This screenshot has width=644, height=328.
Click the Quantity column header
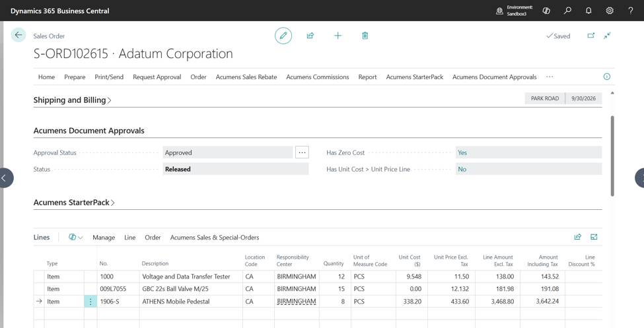tap(334, 263)
